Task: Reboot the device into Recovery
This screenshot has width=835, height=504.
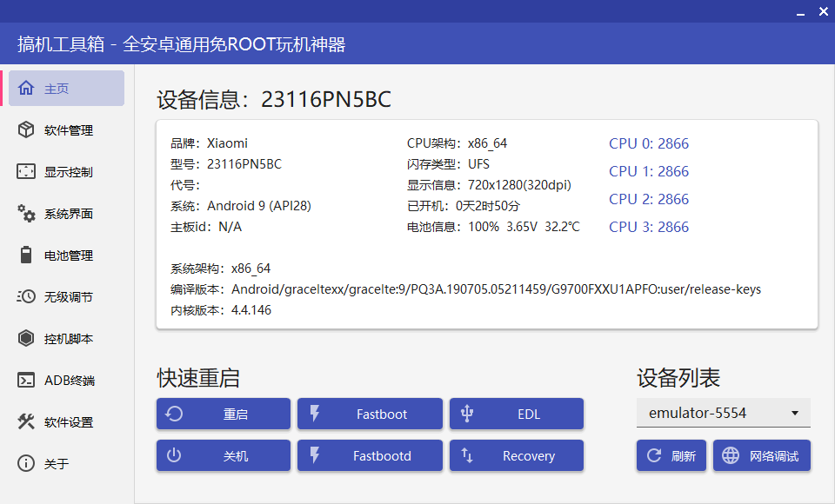Action: (516, 455)
